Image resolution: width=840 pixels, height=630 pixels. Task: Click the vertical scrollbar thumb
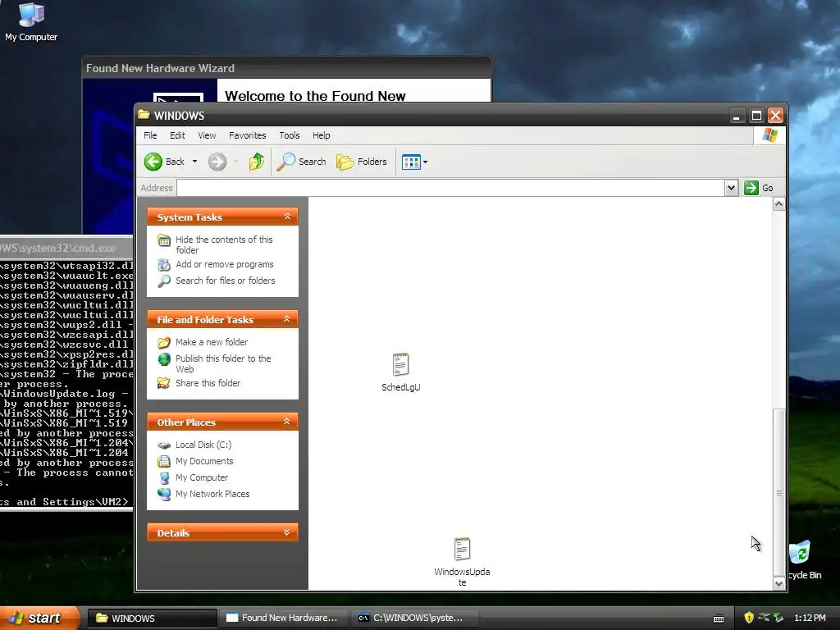pyautogui.click(x=779, y=492)
